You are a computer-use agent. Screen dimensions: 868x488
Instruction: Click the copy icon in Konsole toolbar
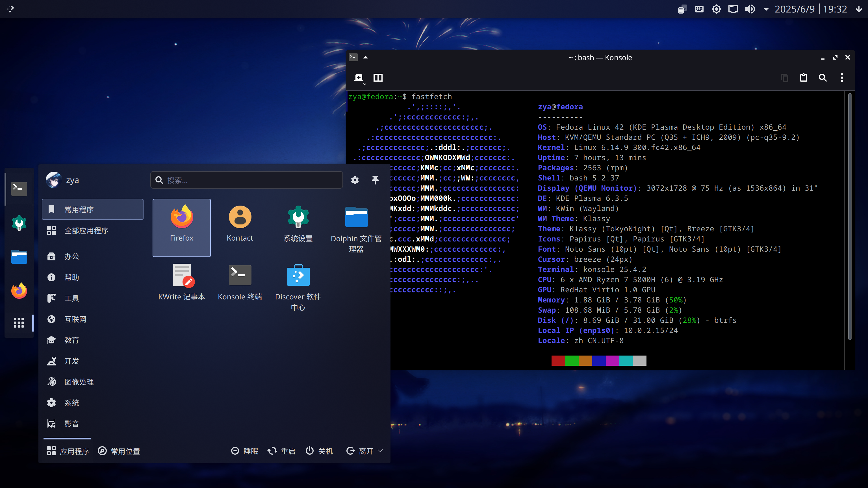click(784, 78)
